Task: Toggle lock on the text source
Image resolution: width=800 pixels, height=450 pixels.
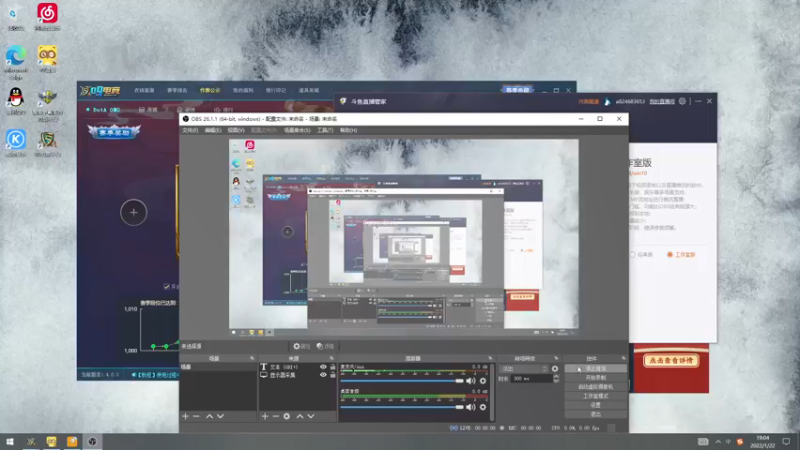Action: pyautogui.click(x=333, y=367)
